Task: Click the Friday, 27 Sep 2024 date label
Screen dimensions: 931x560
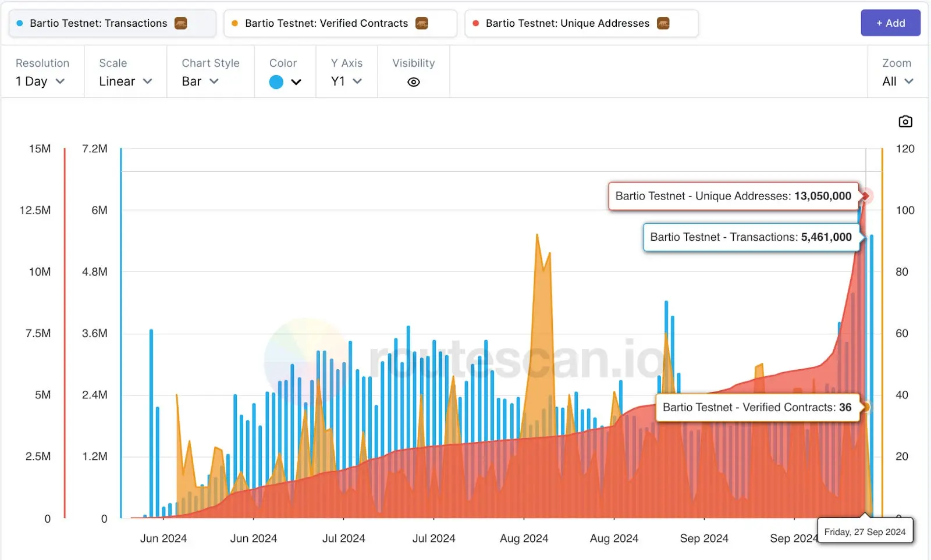Action: pos(865,532)
